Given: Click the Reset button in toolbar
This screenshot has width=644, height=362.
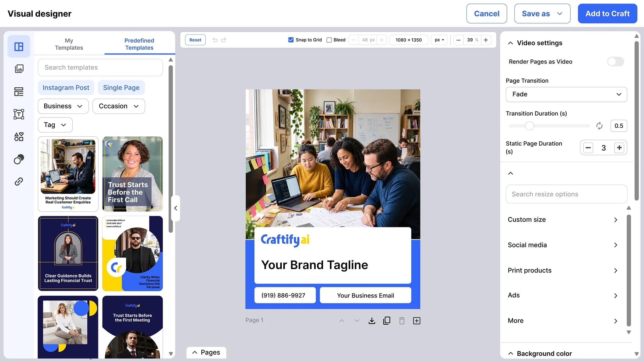Looking at the screenshot, I should 195,40.
